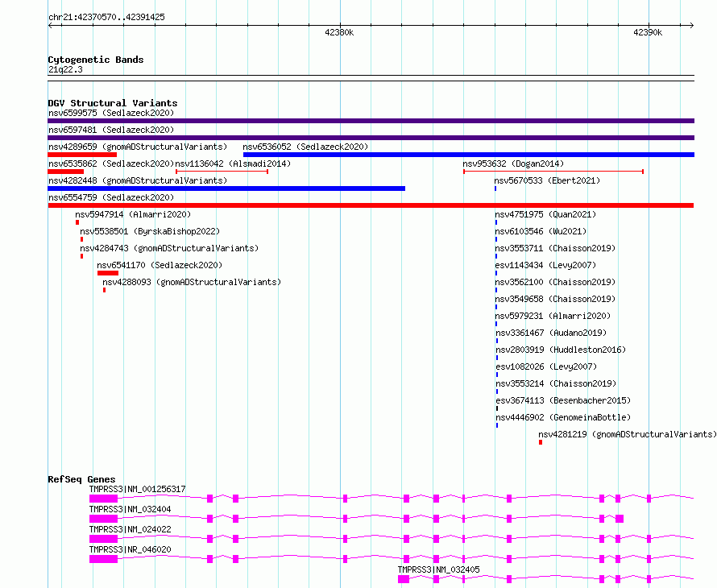Open variant nsv4289659 (gnomADStructuralVariants)
Image resolution: width=717 pixels, height=588 pixels.
[138, 147]
